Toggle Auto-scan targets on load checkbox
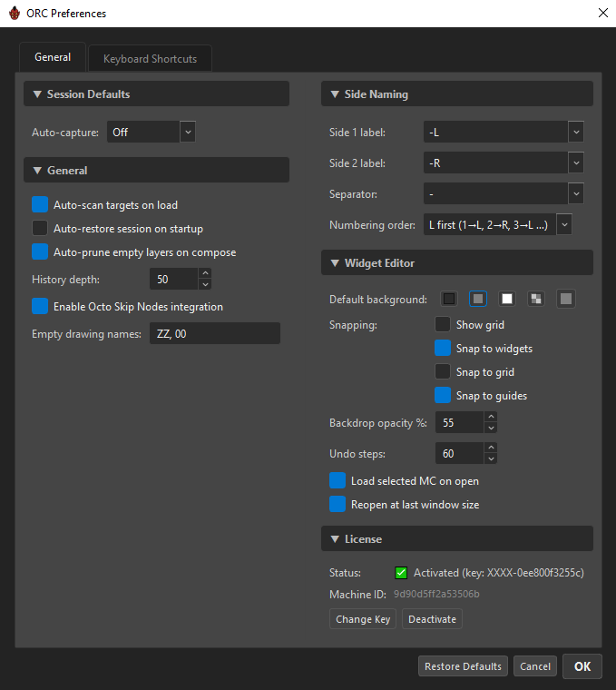This screenshot has width=616, height=690. pos(40,204)
